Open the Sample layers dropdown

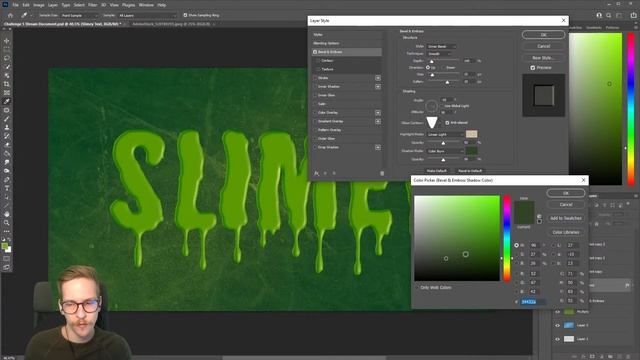point(148,16)
